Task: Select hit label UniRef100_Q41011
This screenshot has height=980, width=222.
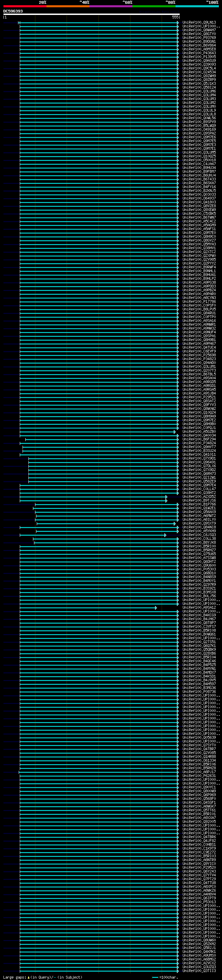Action: [x=199, y=454]
